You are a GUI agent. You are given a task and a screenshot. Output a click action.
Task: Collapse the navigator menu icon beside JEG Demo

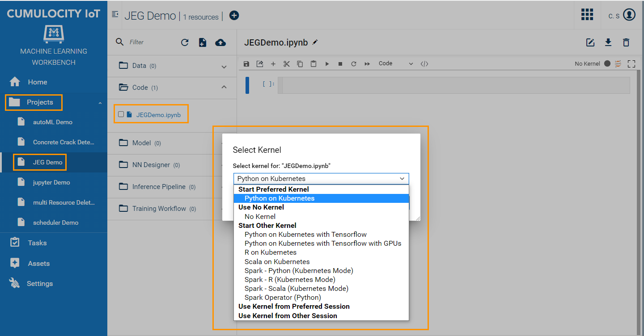pos(115,15)
